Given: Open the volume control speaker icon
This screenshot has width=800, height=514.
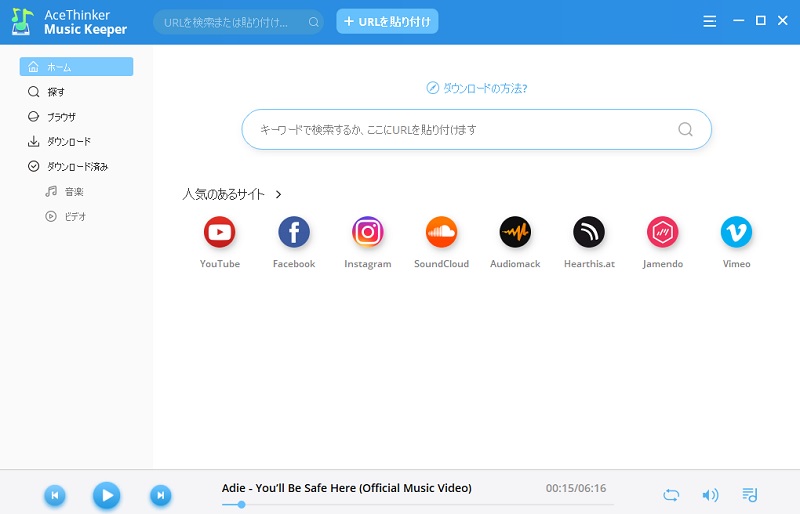Looking at the screenshot, I should click(710, 495).
